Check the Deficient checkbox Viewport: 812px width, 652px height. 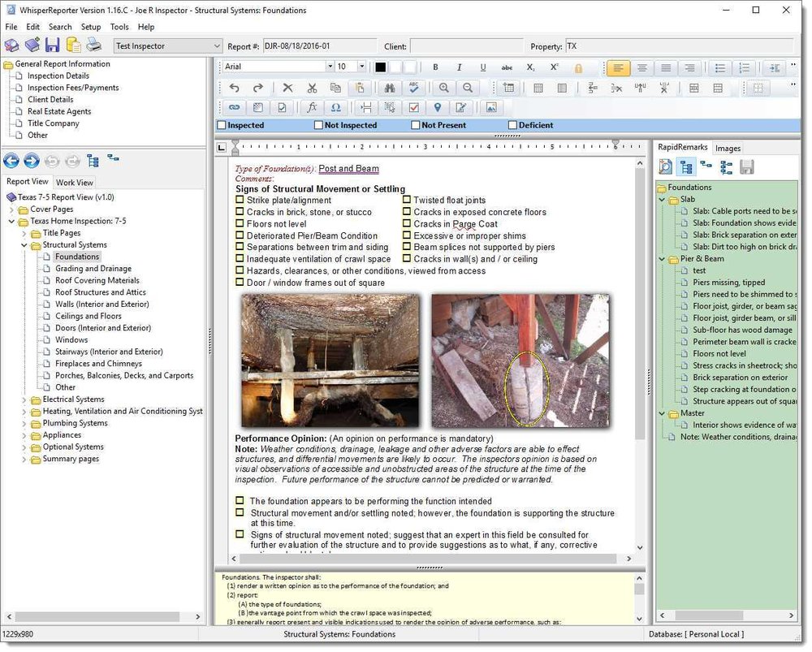[x=512, y=125]
